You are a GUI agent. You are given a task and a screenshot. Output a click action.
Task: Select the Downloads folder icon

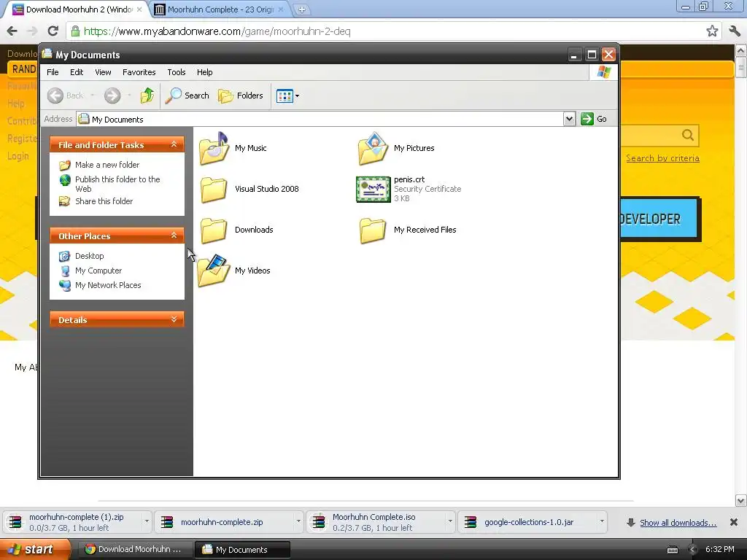[214, 230]
